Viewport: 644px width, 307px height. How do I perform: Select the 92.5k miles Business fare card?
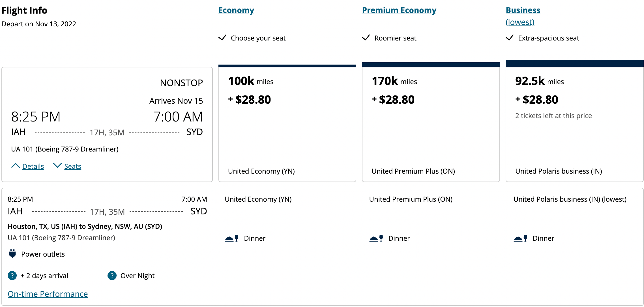574,122
